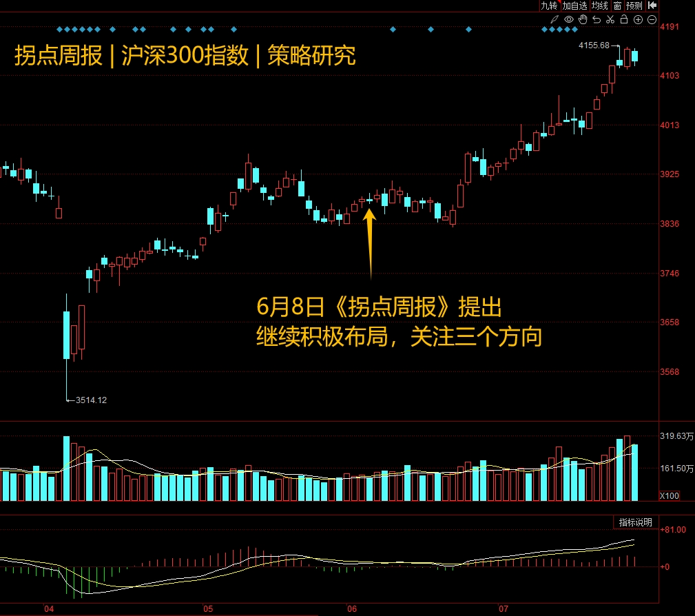Open the 指标说明 indicator description
This screenshot has width=695, height=616.
point(636,522)
